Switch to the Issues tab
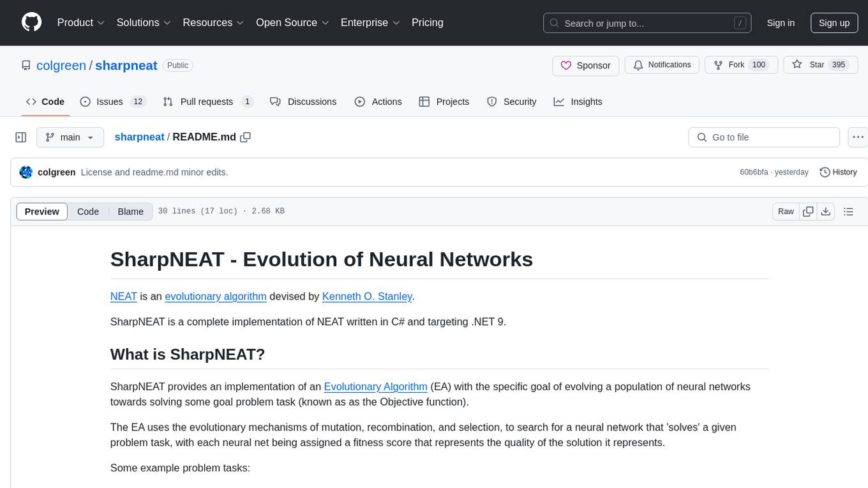 pos(113,102)
